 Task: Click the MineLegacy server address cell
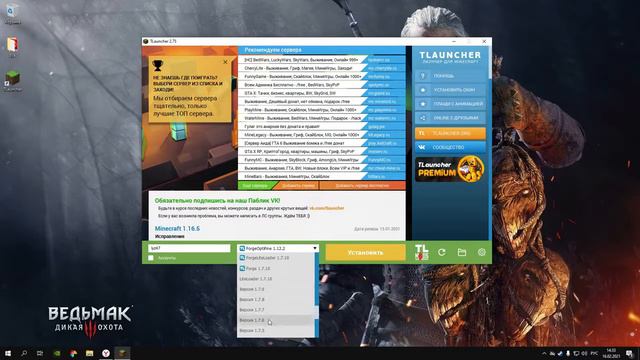384,135
